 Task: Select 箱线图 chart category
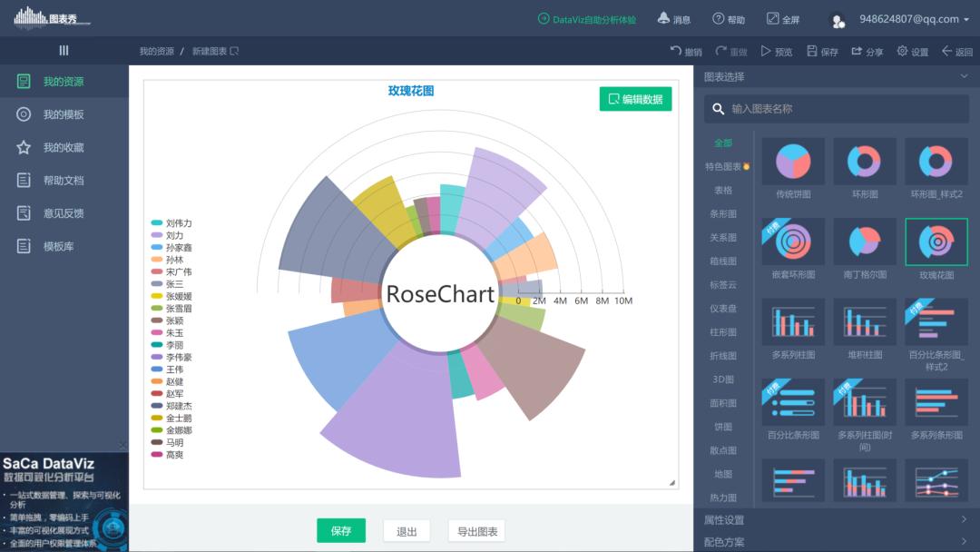723,261
